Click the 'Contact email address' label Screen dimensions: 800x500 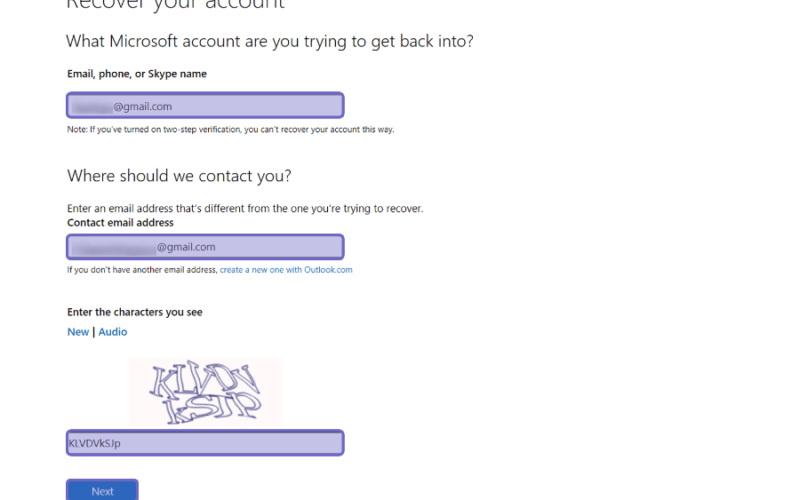pos(120,223)
